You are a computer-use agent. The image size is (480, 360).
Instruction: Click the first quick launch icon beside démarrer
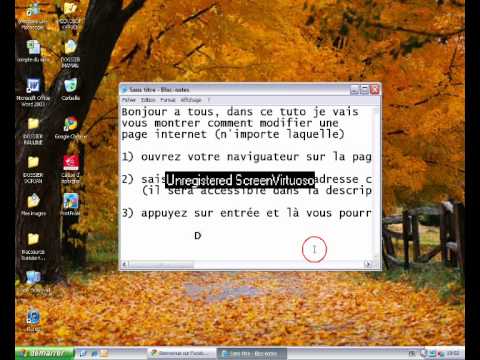coord(83,353)
